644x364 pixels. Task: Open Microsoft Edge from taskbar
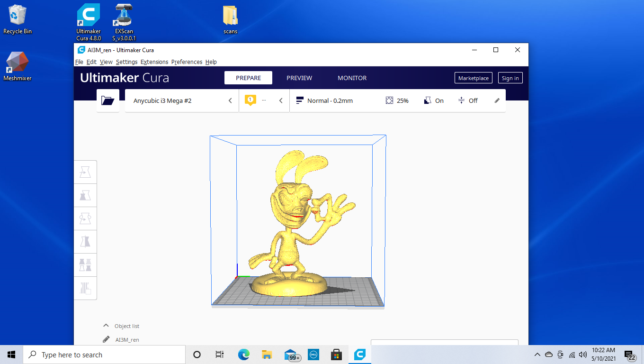point(243,355)
